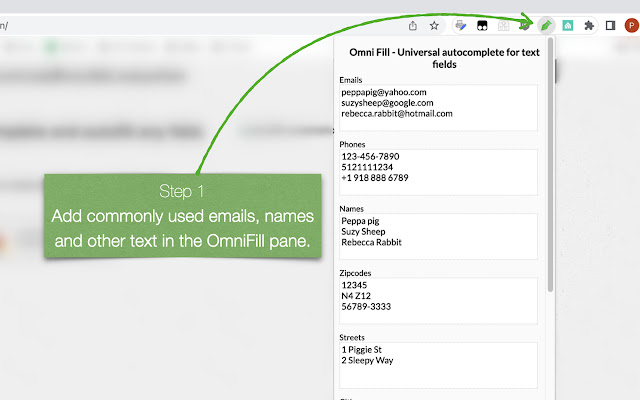Click the teal house extension icon
640x400 pixels.
(568, 26)
